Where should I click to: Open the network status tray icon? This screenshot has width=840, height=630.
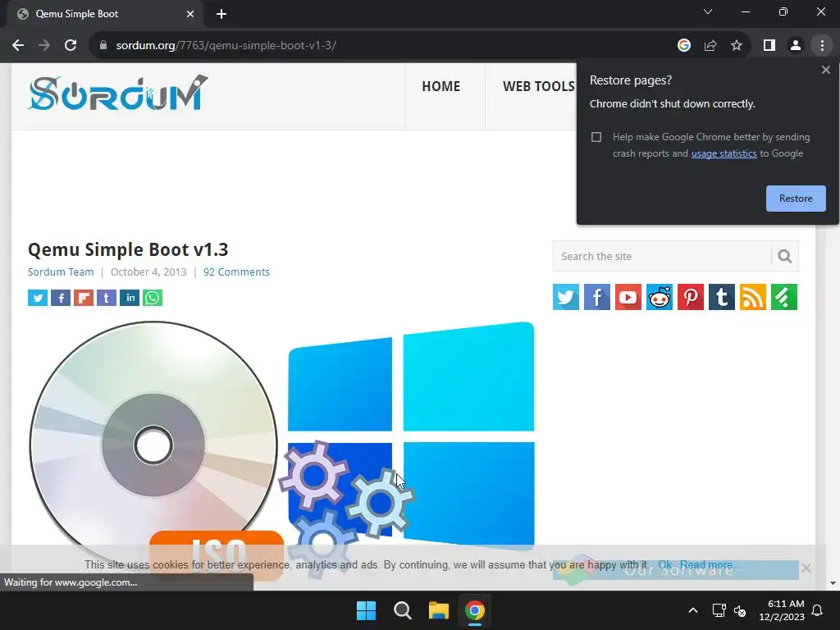719,610
